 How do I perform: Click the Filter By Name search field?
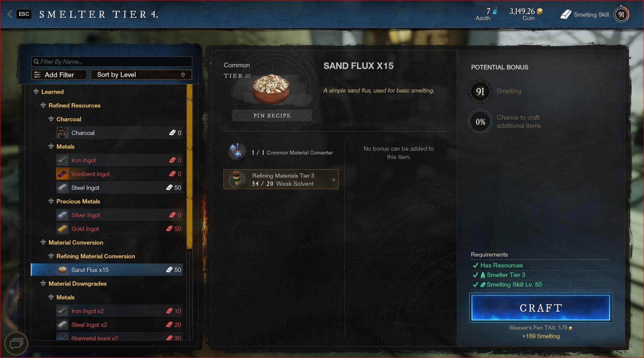click(x=111, y=62)
